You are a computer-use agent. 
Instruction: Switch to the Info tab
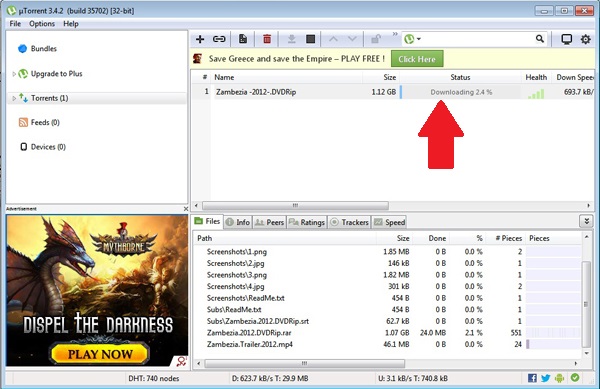click(238, 222)
